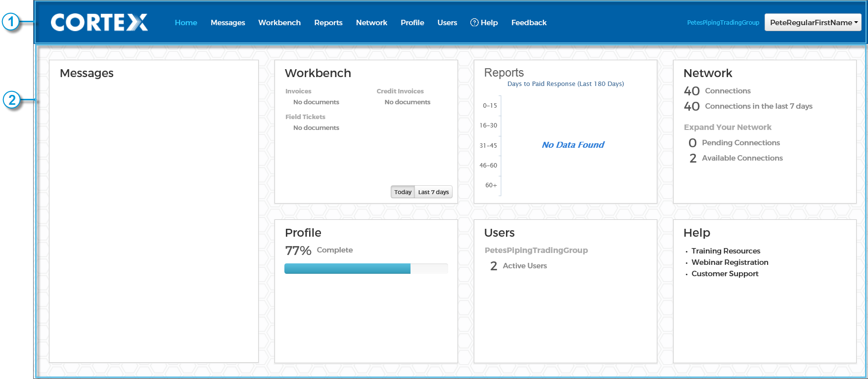Click the Messages card heading
The height and width of the screenshot is (379, 868).
pos(87,73)
